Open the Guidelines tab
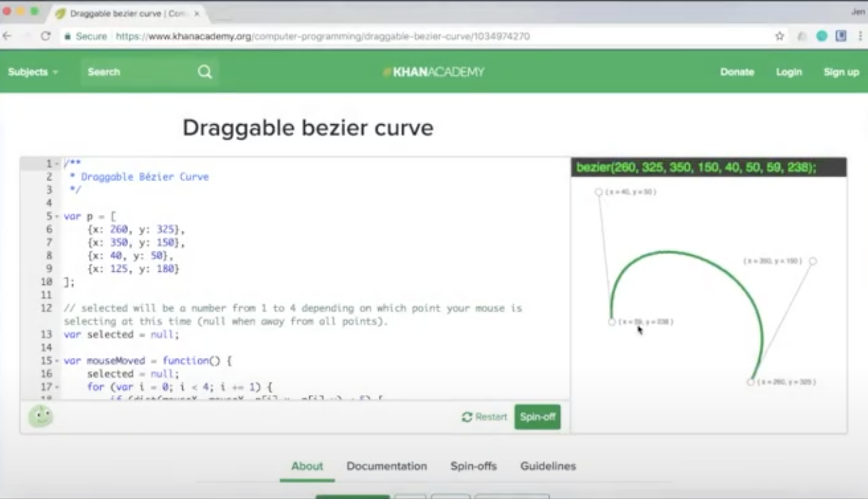Image resolution: width=868 pixels, height=499 pixels. pyautogui.click(x=548, y=466)
